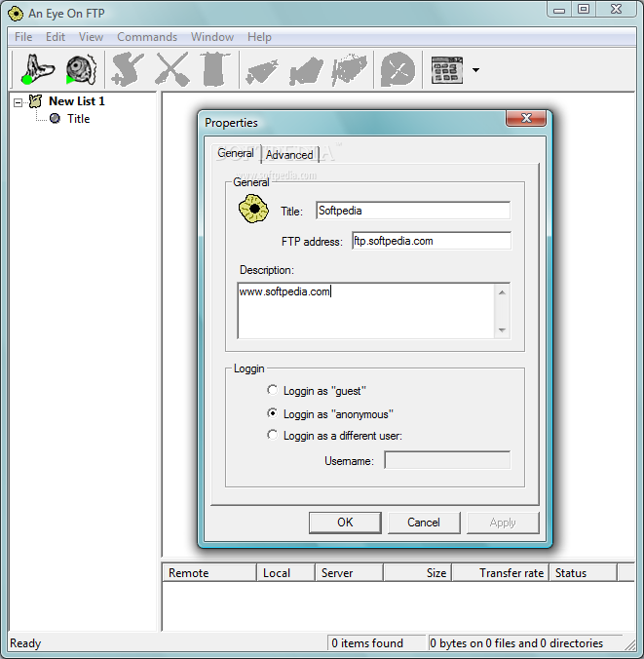Collapse the New List 1 tree node
The width and height of the screenshot is (644, 659).
pyautogui.click(x=18, y=102)
